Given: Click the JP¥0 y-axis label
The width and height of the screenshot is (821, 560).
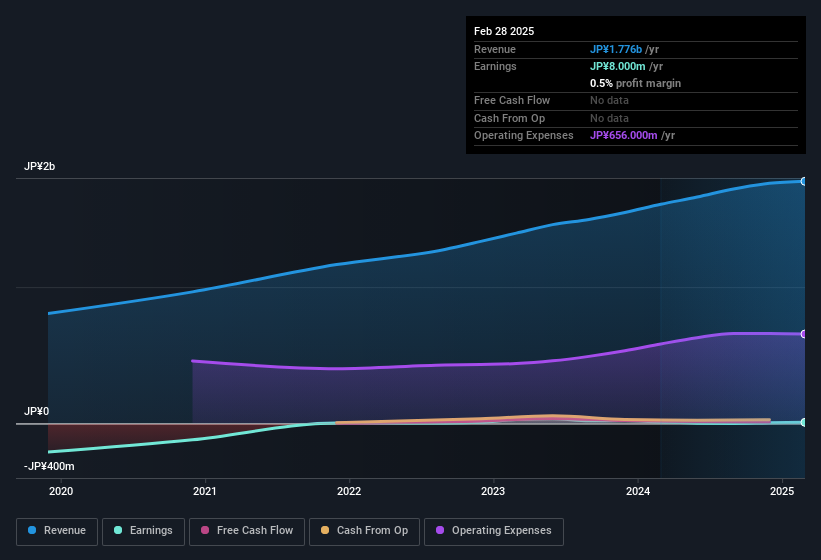Looking at the screenshot, I should [36, 411].
